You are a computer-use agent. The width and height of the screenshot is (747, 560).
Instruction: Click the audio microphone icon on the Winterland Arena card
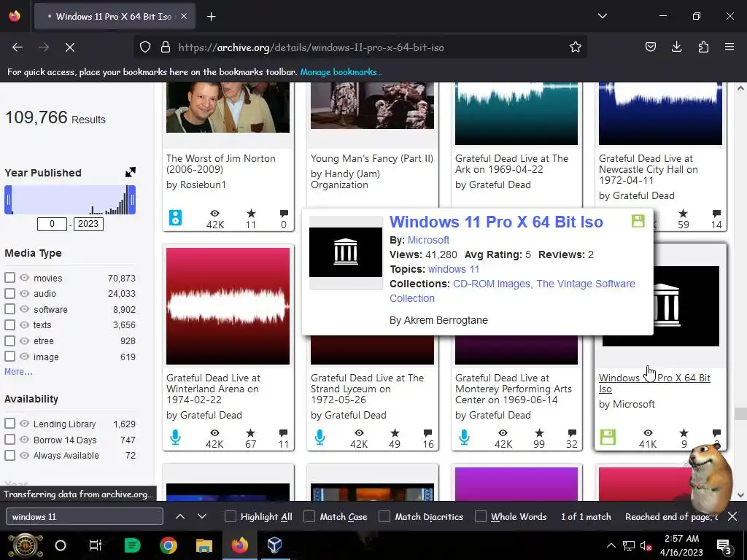175,437
